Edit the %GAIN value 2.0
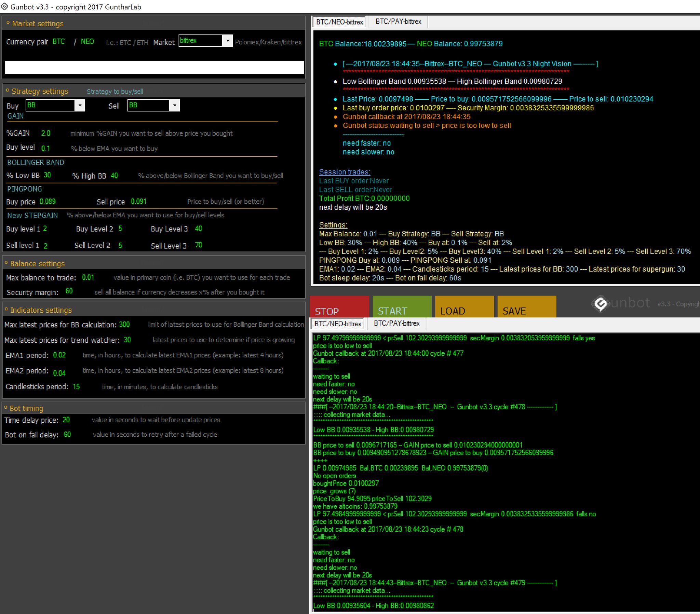This screenshot has height=614, width=700. [x=46, y=133]
